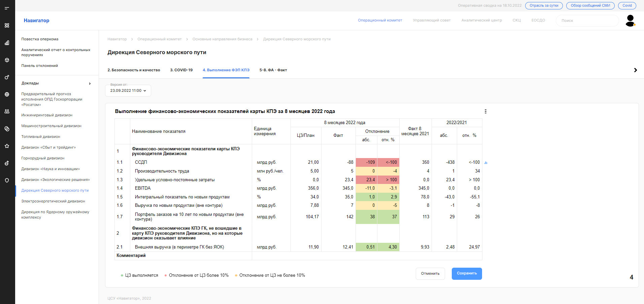Image resolution: width=644 pixels, height=304 pixels.
Task: Show more tabs with the right arrow
Action: click(635, 70)
